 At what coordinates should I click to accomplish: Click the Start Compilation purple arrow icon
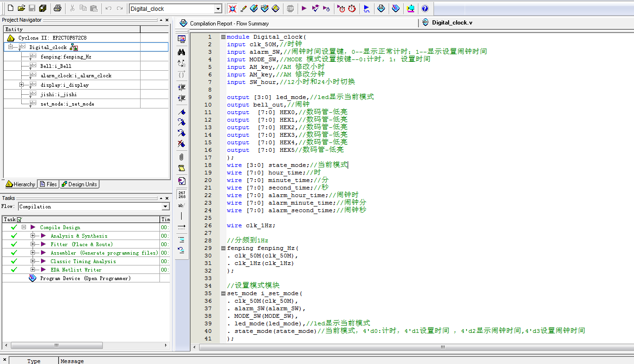point(304,8)
